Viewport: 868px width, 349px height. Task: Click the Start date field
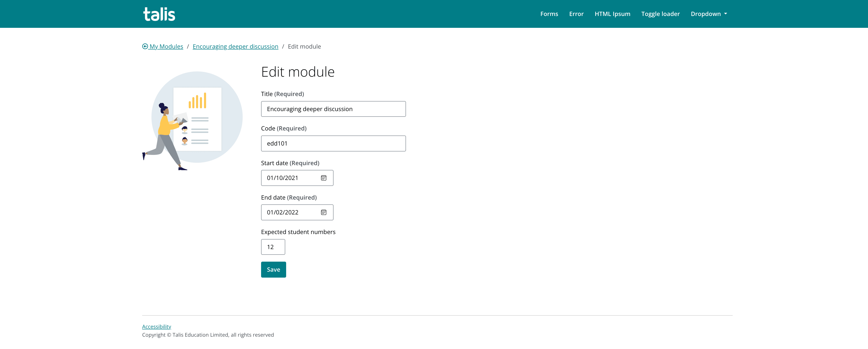coord(297,178)
